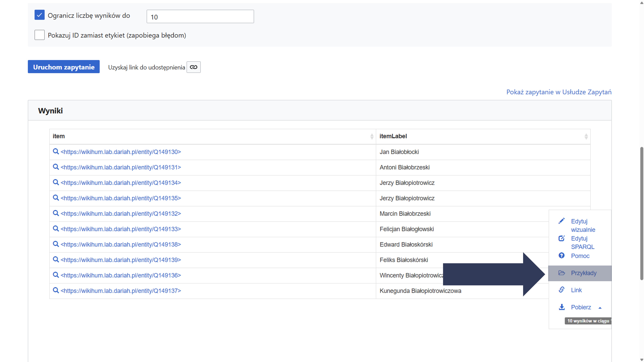Viewport: 644px width, 362px height.
Task: Click the Link chain icon in side menu
Action: click(561, 290)
